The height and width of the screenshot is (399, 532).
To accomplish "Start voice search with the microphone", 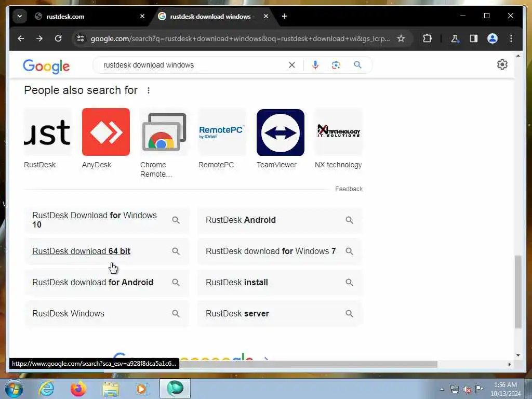I will (x=315, y=65).
